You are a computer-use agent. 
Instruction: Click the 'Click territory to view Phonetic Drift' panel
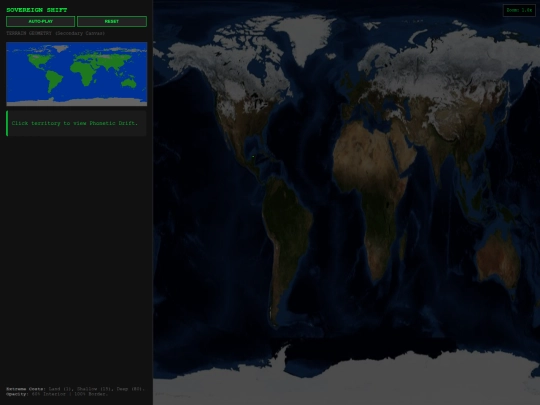[x=76, y=123]
